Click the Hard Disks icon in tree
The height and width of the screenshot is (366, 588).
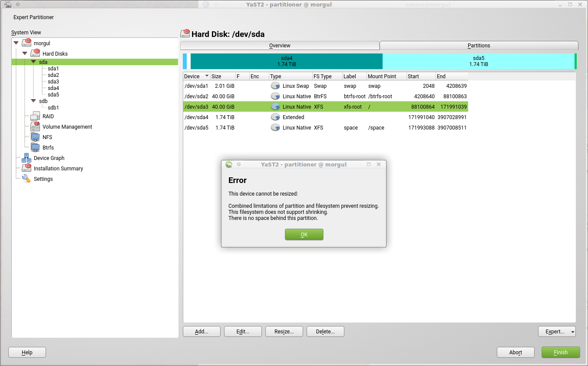(x=35, y=54)
